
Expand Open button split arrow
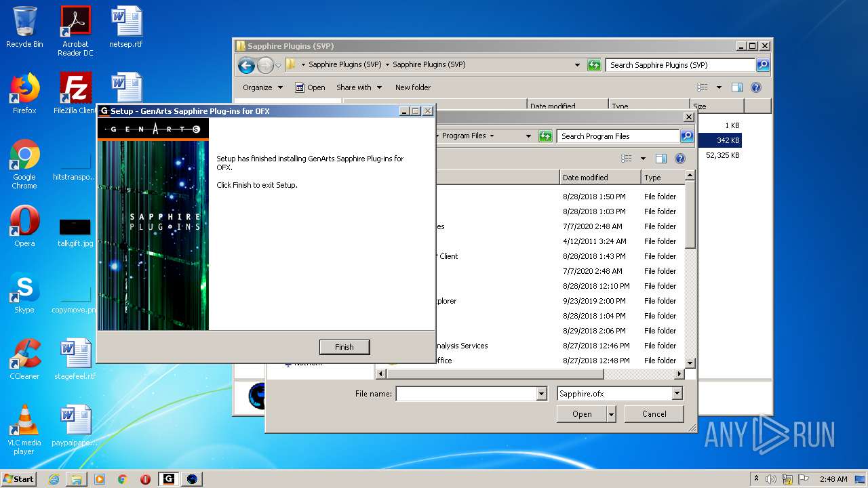point(611,414)
